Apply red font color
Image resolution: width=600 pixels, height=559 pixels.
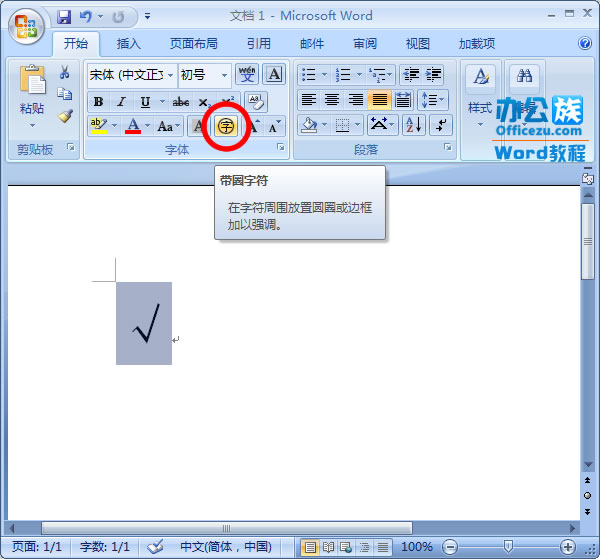133,126
